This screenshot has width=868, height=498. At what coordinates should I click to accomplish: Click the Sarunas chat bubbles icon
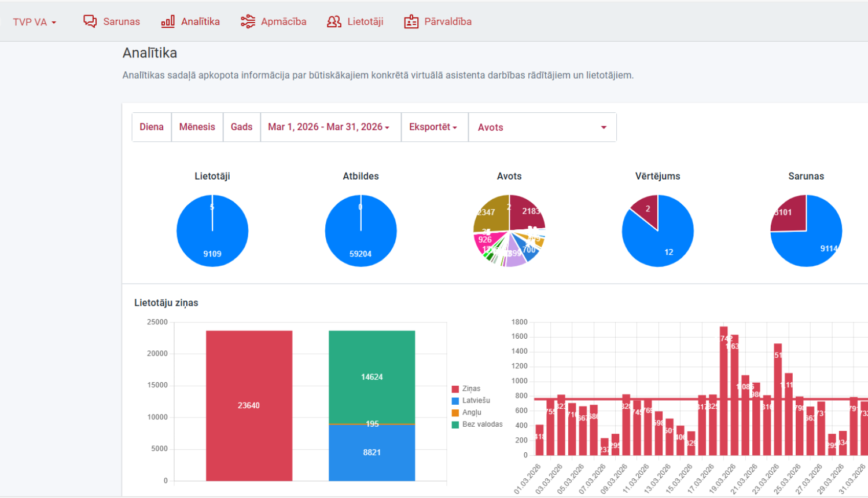point(90,21)
